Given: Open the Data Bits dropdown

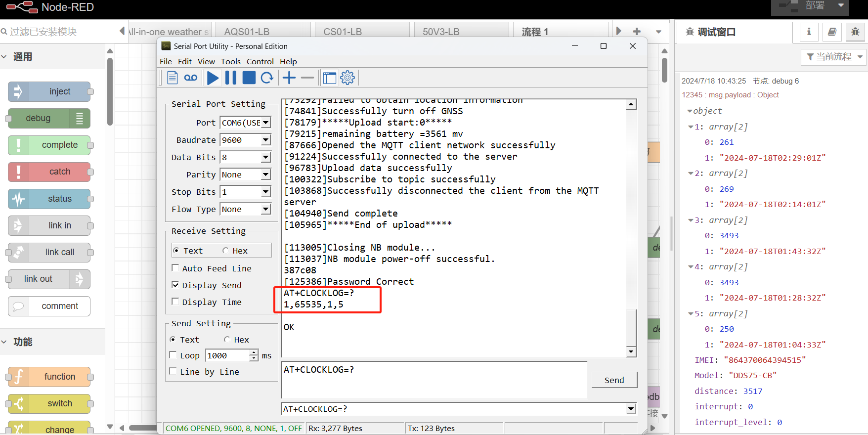Looking at the screenshot, I should point(265,157).
